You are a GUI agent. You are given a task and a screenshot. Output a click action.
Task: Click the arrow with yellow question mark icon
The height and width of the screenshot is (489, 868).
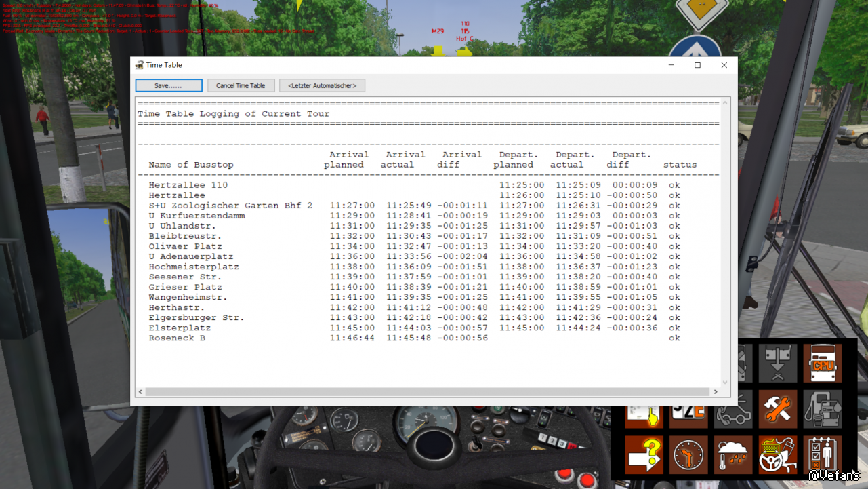[x=644, y=454]
